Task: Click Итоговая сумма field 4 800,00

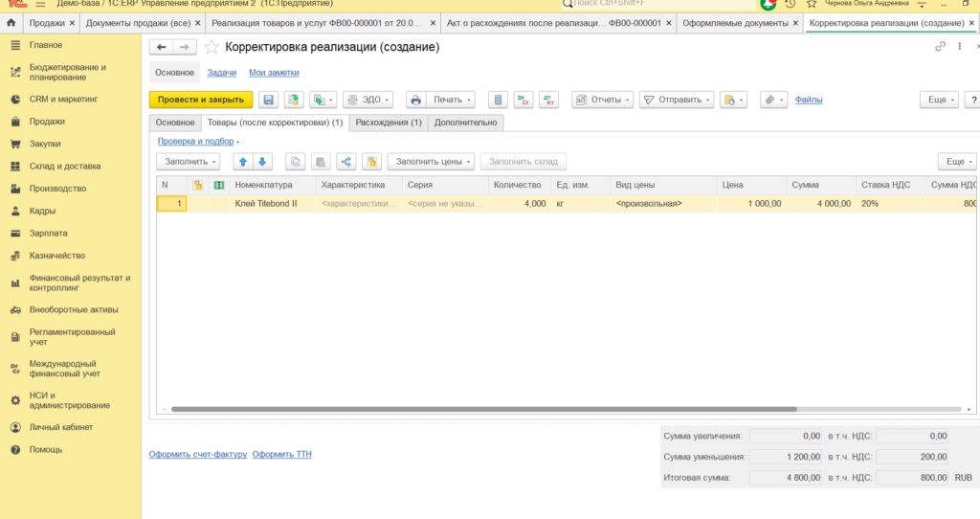Action: (x=787, y=478)
